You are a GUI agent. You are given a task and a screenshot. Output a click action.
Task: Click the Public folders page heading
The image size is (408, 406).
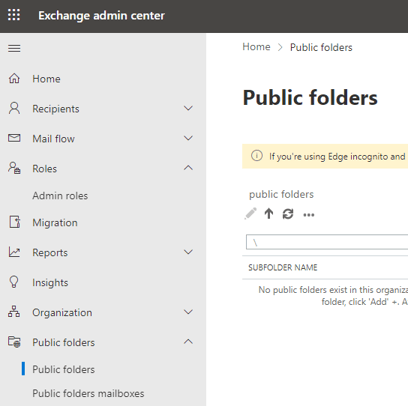tap(310, 98)
